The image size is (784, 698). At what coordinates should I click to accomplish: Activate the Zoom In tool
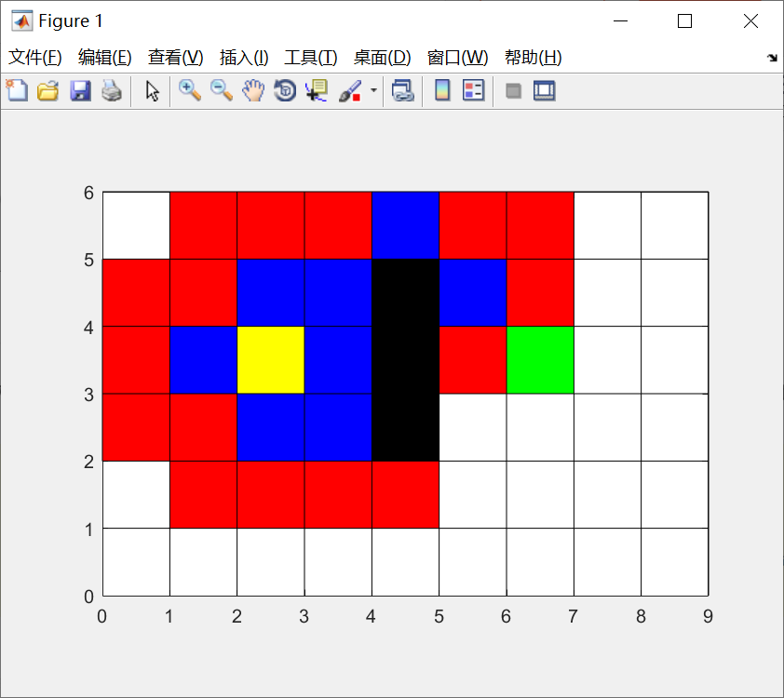(x=190, y=91)
